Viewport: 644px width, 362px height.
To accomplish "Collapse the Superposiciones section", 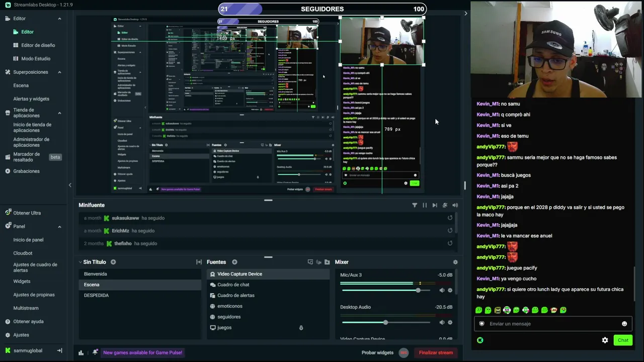I will pyautogui.click(x=59, y=72).
